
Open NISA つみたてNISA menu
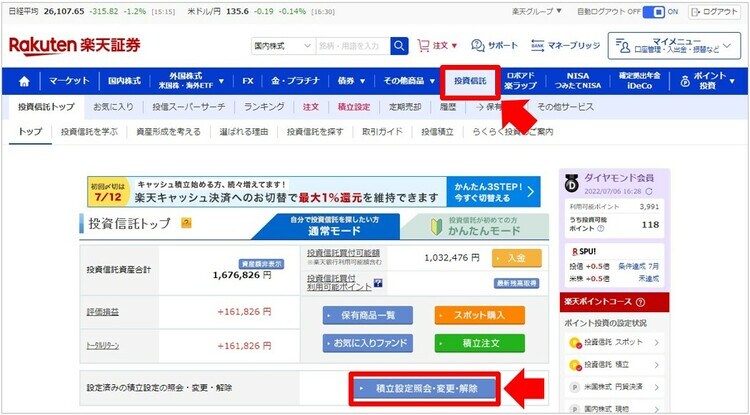(x=577, y=81)
